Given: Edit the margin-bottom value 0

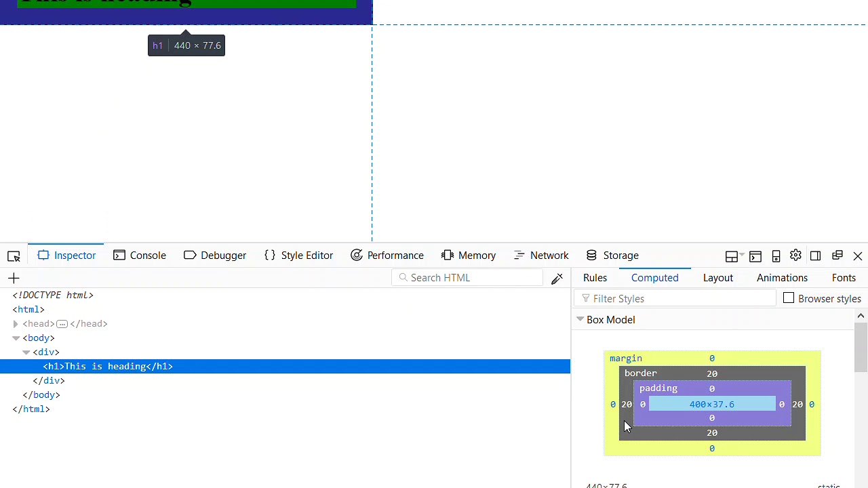Looking at the screenshot, I should coord(712,449).
